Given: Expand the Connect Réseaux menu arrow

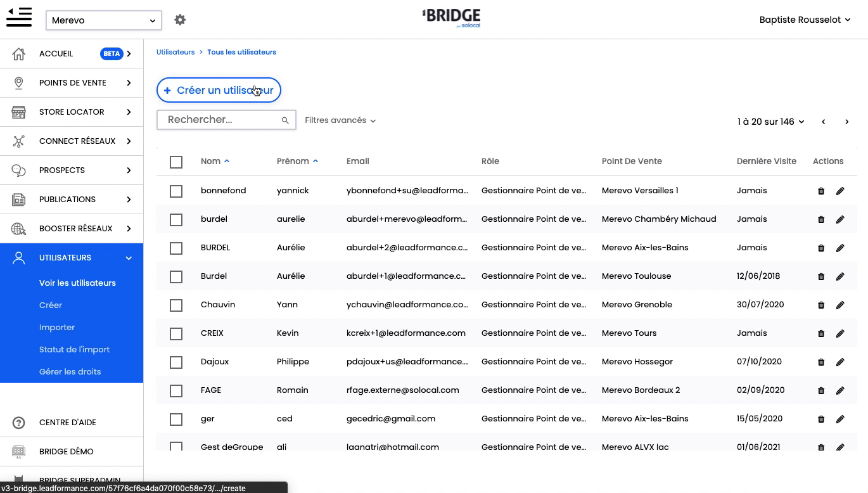Looking at the screenshot, I should (129, 141).
